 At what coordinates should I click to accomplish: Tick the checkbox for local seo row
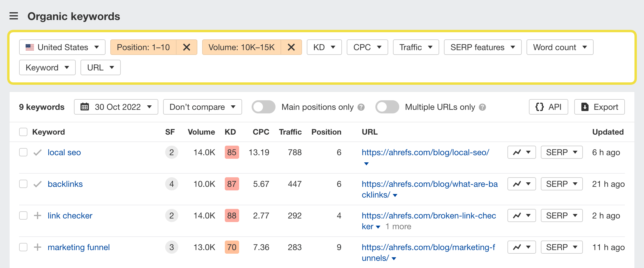[x=23, y=152]
